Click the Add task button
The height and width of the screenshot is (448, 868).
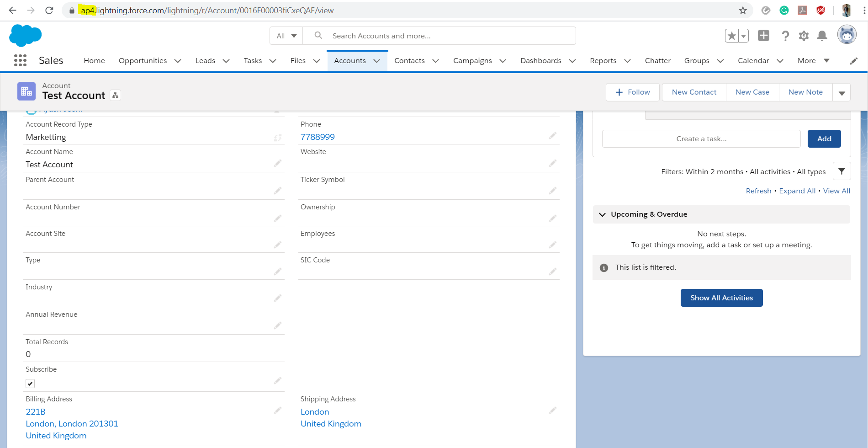coord(824,139)
